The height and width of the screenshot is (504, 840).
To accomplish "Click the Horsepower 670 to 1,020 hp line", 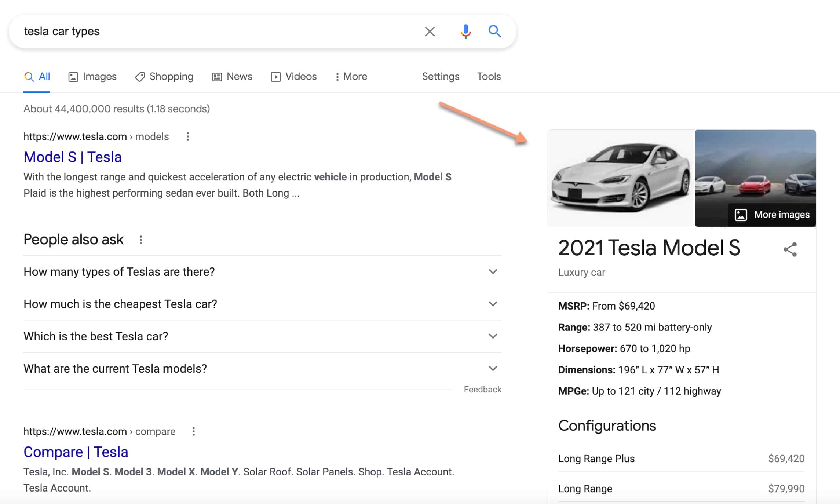I will (624, 348).
